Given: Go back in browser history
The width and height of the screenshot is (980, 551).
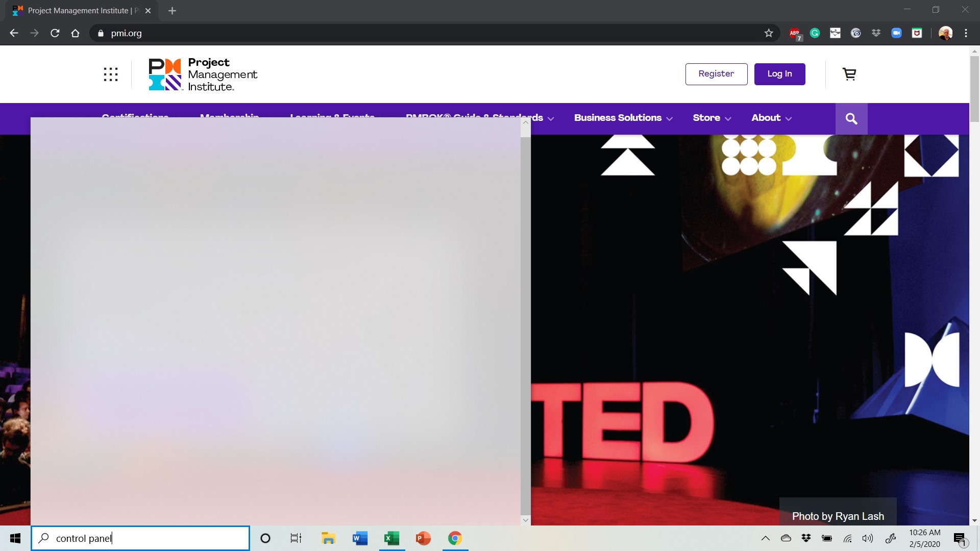Looking at the screenshot, I should (14, 33).
